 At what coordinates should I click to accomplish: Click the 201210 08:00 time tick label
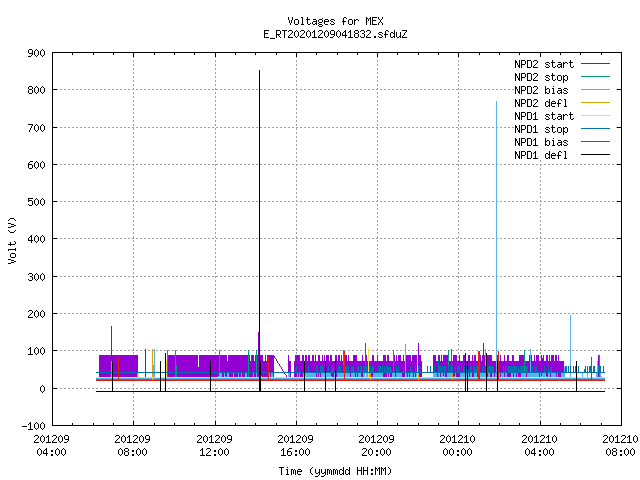coord(620,446)
